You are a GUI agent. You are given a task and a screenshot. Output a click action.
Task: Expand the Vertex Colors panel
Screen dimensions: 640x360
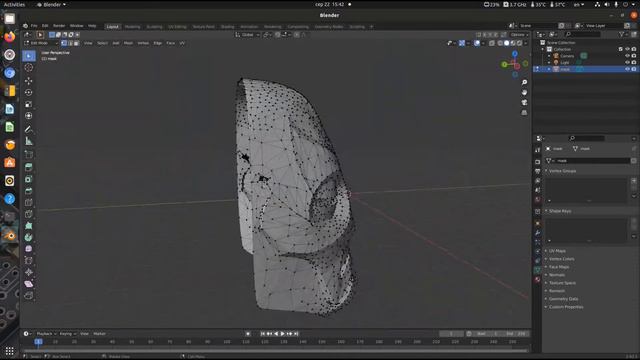(x=561, y=259)
